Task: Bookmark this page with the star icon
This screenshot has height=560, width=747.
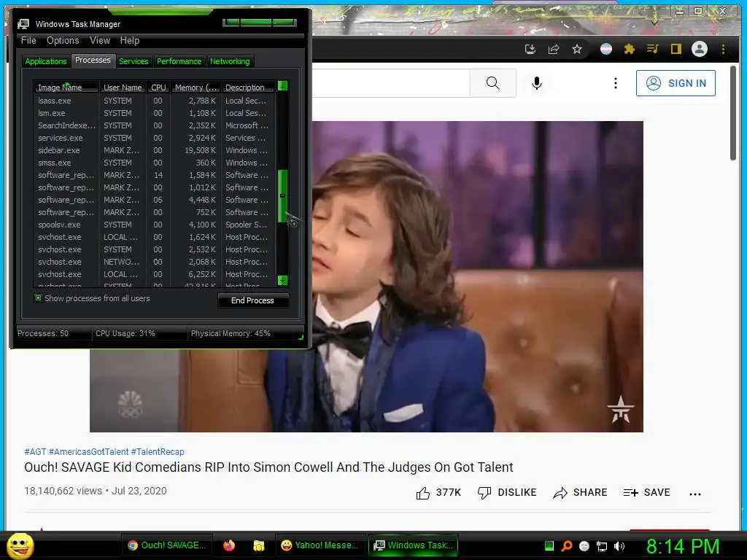Action: pos(577,49)
